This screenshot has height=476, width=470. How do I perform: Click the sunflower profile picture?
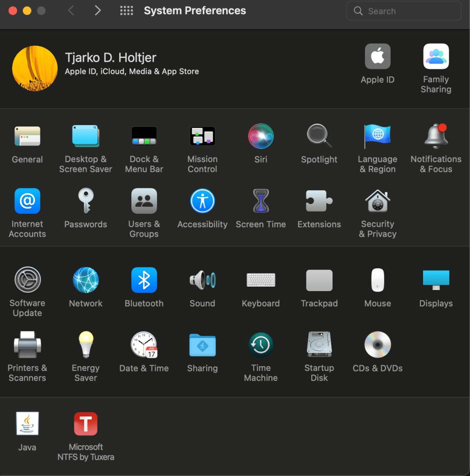35,68
